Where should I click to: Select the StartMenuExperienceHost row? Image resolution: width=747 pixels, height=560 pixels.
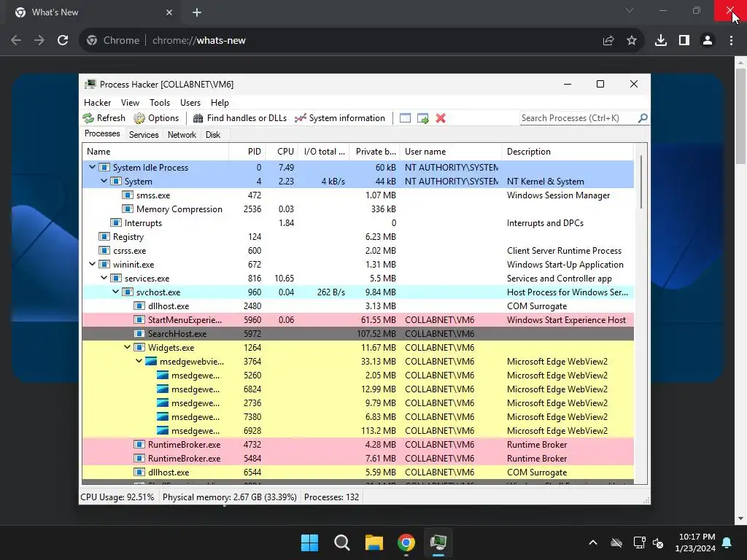357,319
